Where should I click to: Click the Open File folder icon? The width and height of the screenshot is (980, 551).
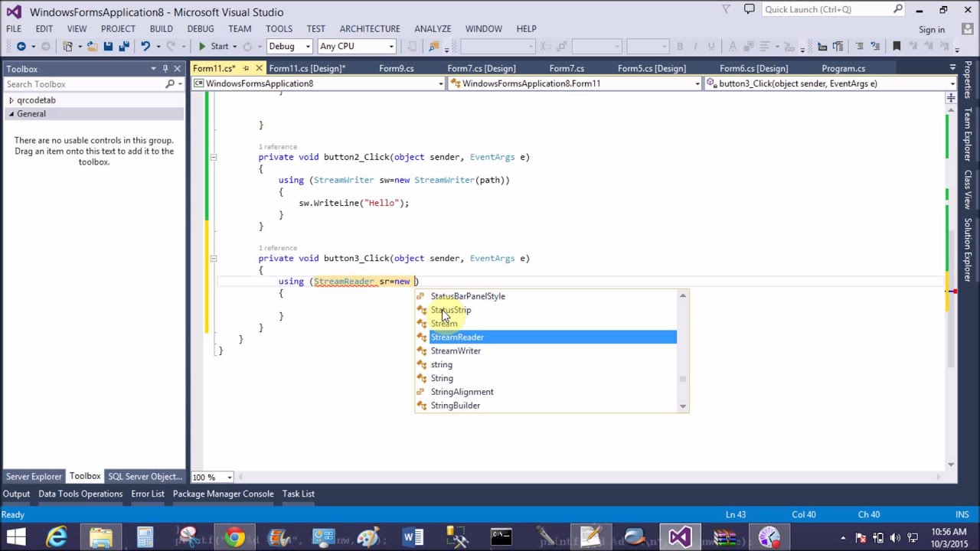click(91, 46)
